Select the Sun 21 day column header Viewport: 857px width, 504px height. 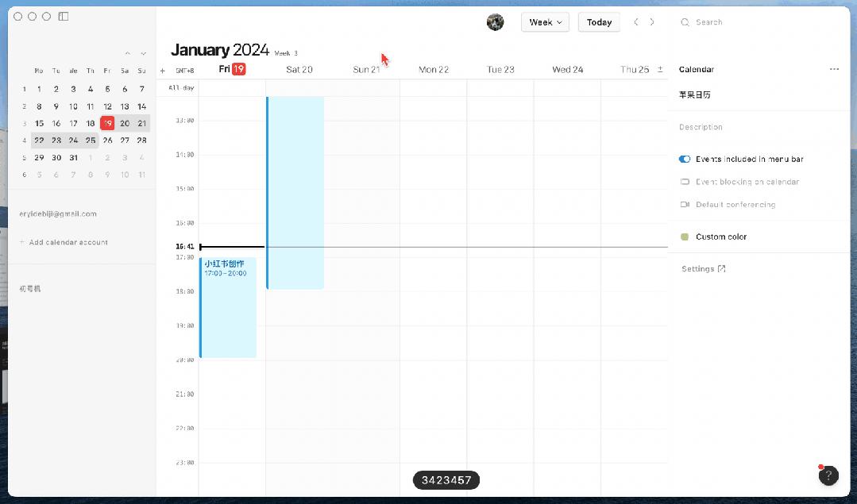click(x=366, y=69)
